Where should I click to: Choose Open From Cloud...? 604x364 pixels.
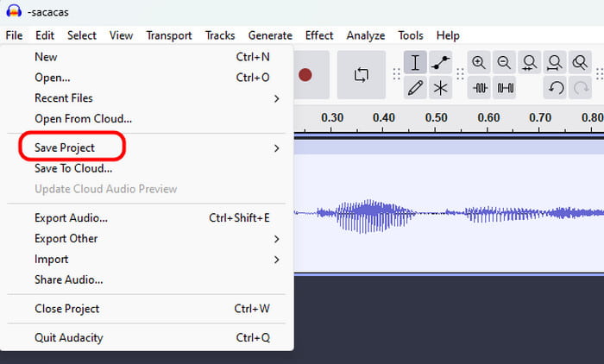point(147,119)
